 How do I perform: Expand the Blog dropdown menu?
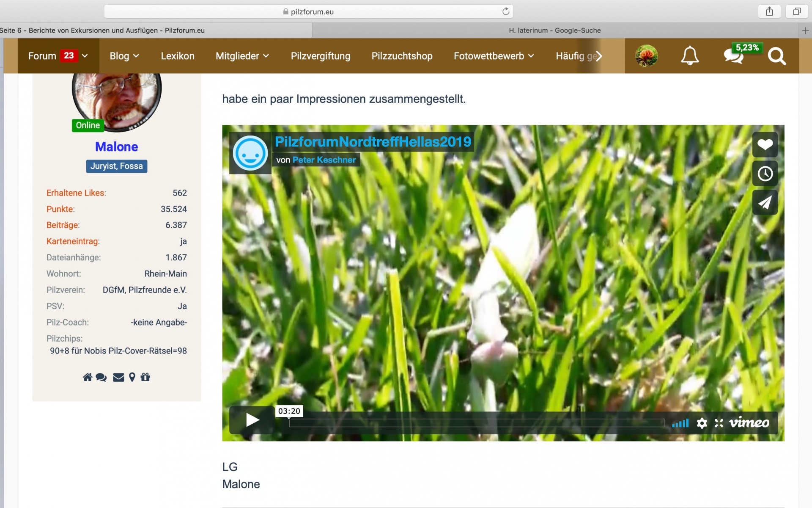click(124, 56)
